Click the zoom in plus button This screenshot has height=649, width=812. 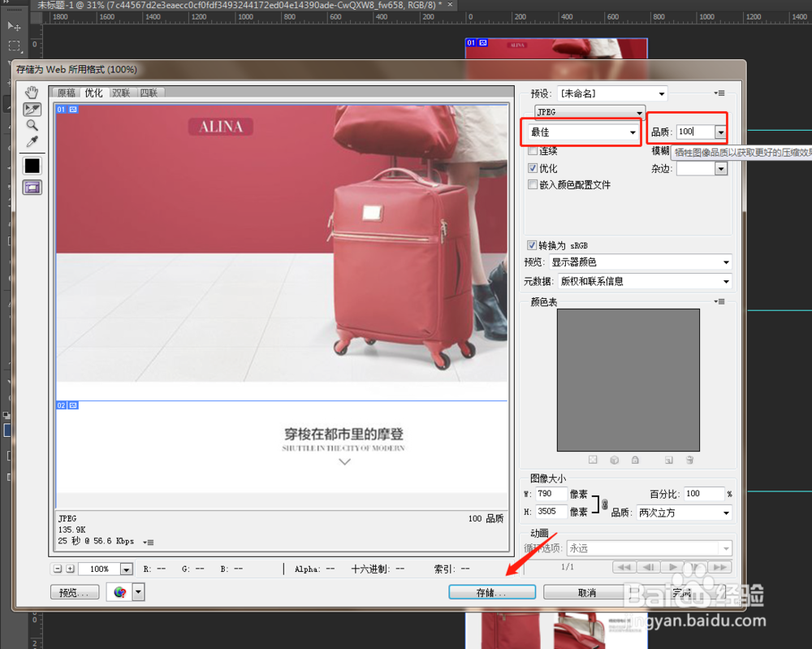click(70, 569)
